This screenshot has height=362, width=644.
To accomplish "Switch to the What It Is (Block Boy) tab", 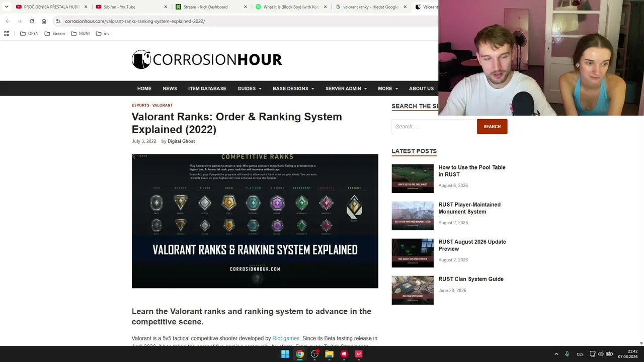I will coord(291,7).
